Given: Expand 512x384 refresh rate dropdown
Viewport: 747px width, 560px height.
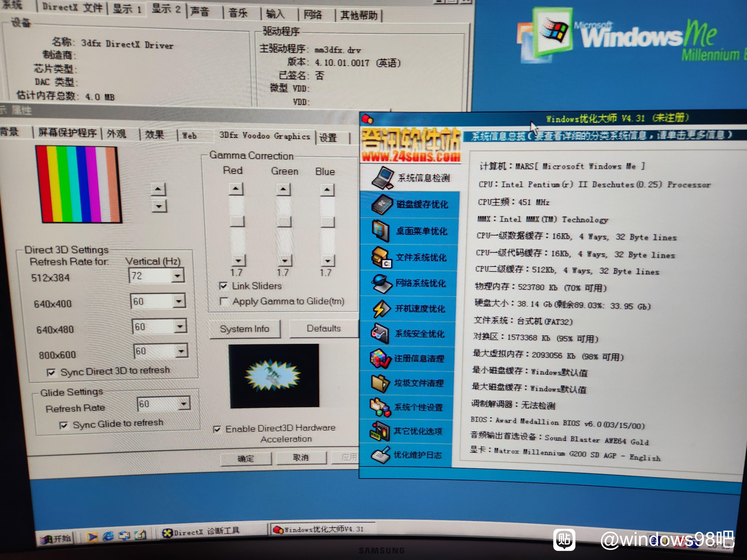Looking at the screenshot, I should 178,276.
